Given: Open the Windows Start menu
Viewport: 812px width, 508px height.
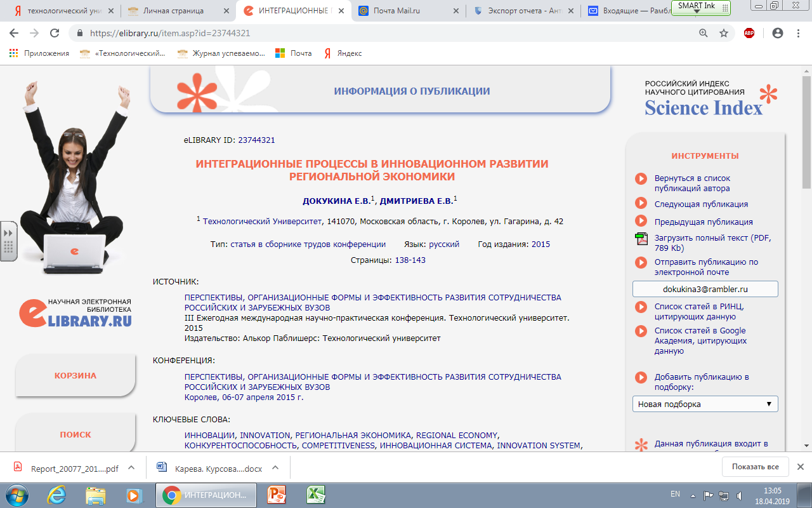Looking at the screenshot, I should coord(17,495).
